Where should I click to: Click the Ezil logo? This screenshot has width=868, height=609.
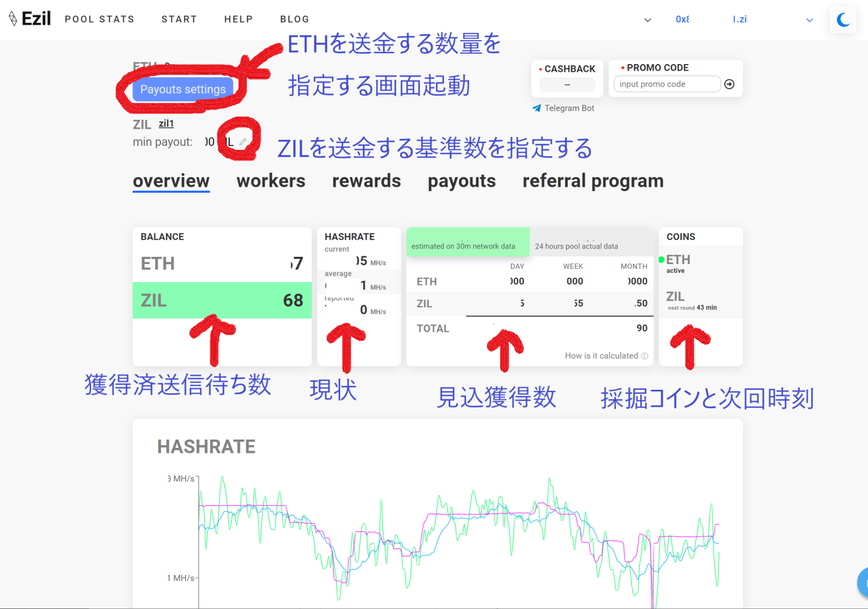(30, 19)
